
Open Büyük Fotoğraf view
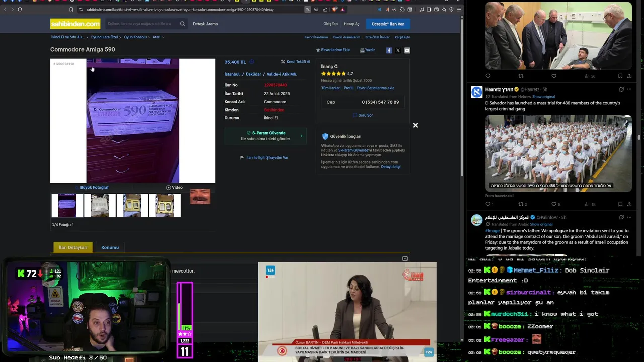(x=94, y=188)
